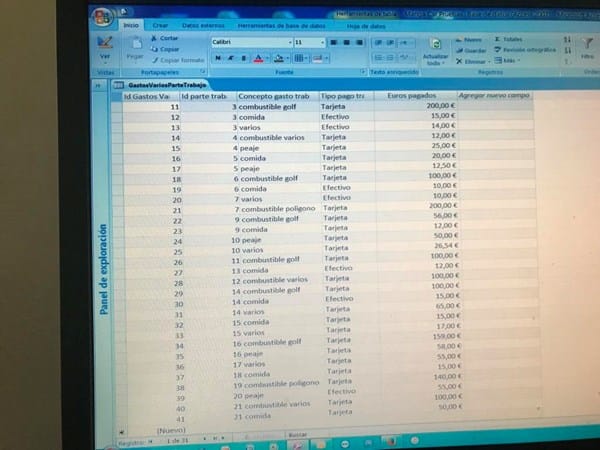Select the GastosVariosParteTrabajo document tab
The height and width of the screenshot is (450, 600).
point(162,85)
